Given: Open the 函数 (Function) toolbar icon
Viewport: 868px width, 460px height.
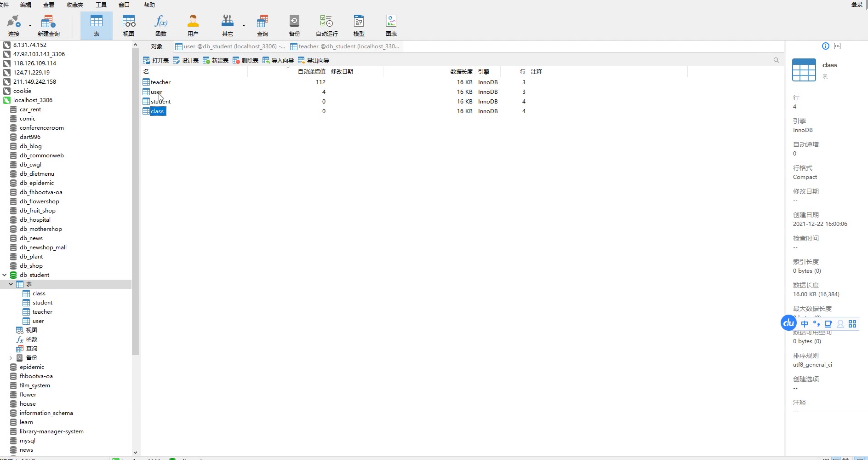Looking at the screenshot, I should [161, 25].
